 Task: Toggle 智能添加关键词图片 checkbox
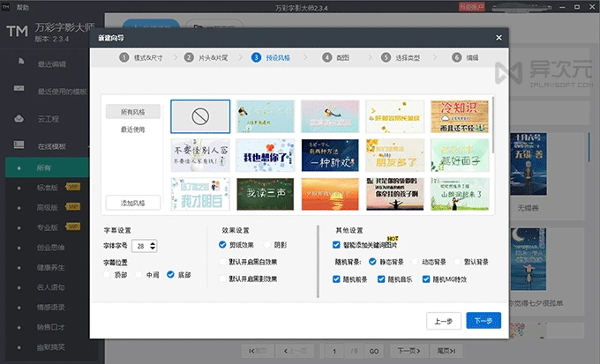[x=336, y=245]
